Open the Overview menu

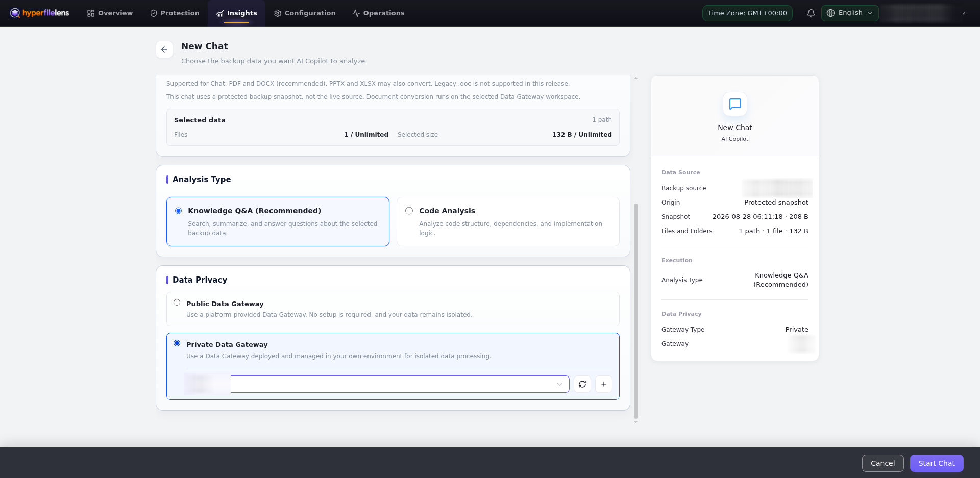pyautogui.click(x=110, y=13)
